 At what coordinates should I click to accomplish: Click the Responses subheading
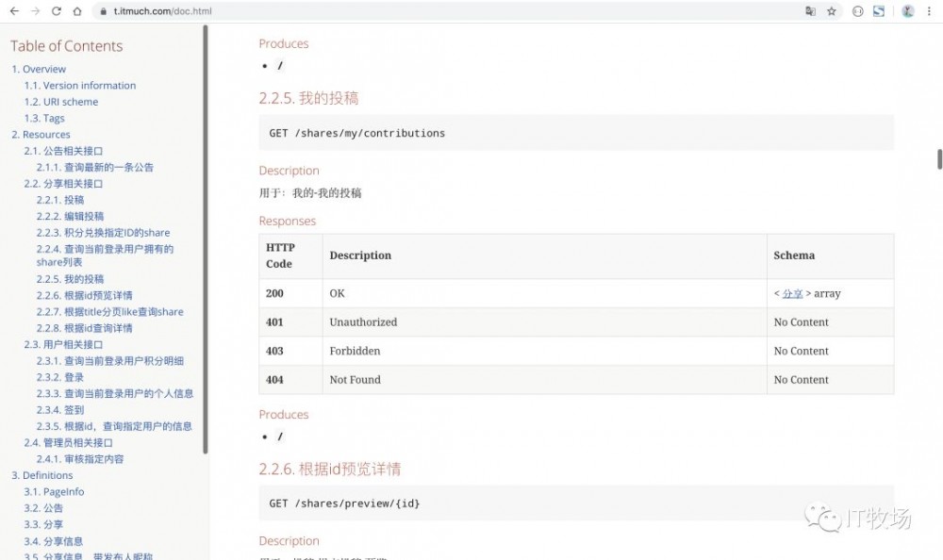288,221
